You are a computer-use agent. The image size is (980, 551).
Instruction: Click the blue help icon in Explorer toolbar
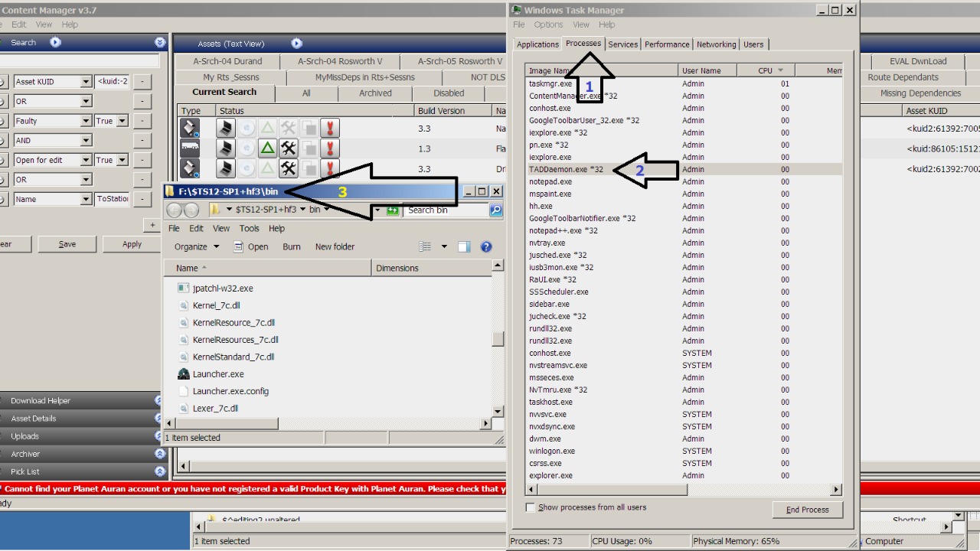[485, 246]
